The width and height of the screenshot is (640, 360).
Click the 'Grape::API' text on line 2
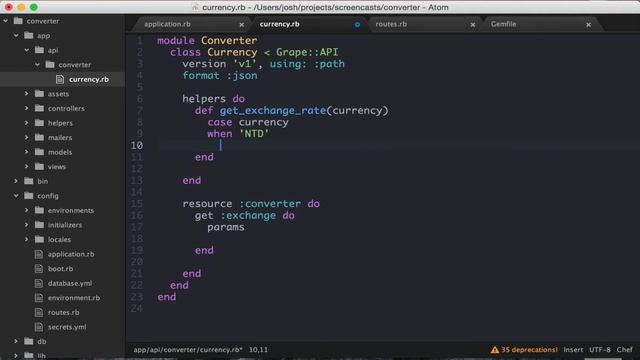click(x=307, y=52)
